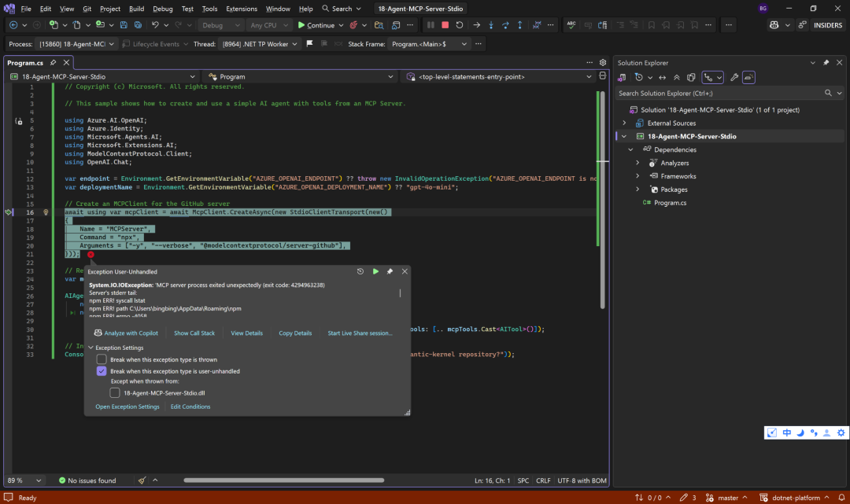Open the Debug menu
The image size is (850, 504).
point(163,9)
